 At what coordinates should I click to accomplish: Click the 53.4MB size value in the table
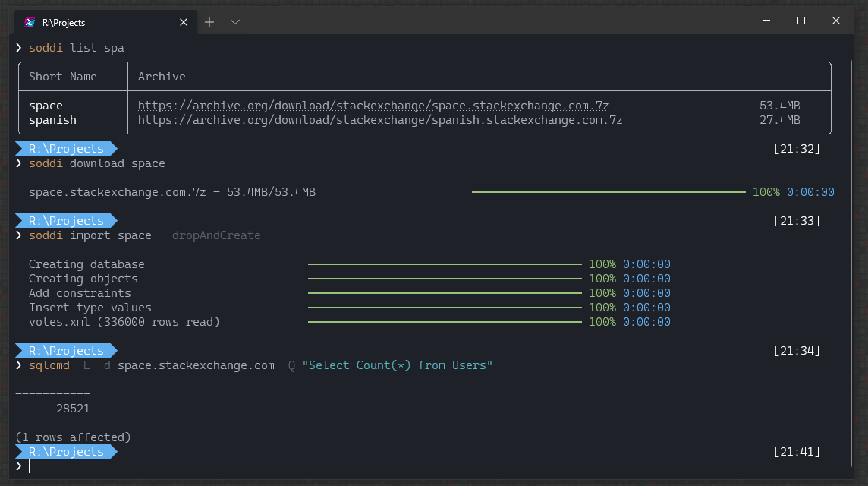[x=779, y=106]
